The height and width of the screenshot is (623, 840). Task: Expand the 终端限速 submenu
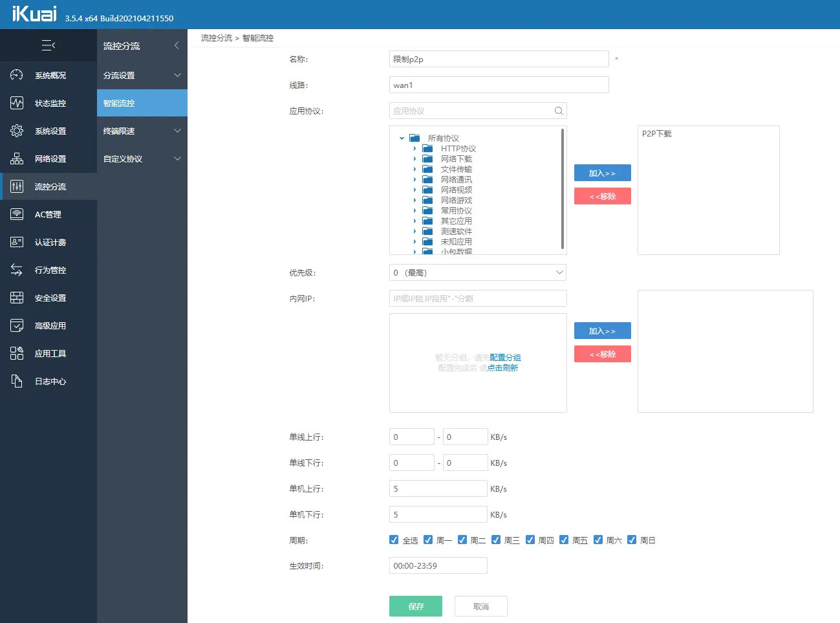(x=177, y=131)
